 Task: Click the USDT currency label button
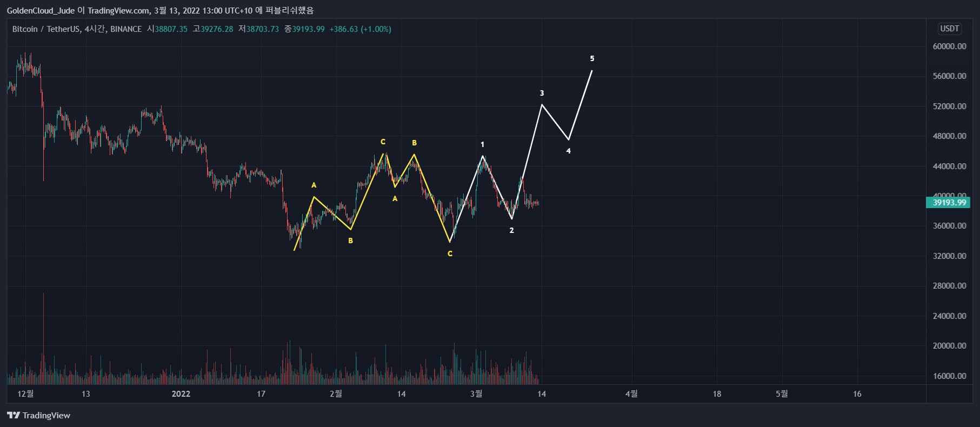[949, 29]
